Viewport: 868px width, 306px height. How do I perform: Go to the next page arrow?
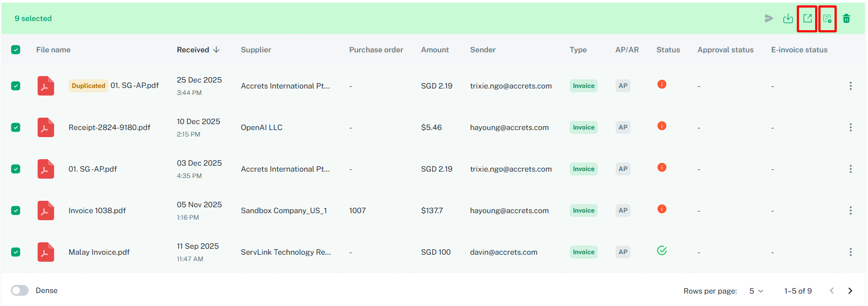point(850,291)
